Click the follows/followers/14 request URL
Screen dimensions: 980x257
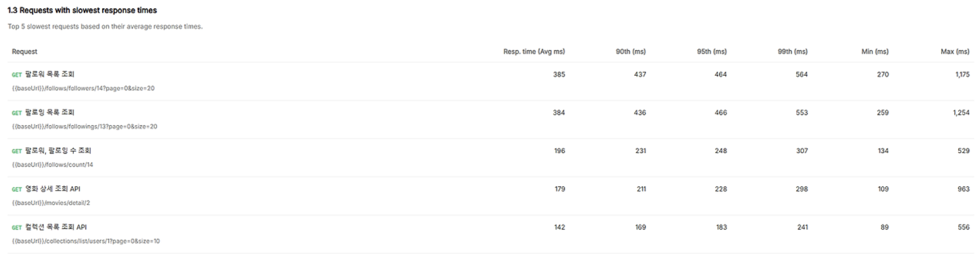point(83,89)
